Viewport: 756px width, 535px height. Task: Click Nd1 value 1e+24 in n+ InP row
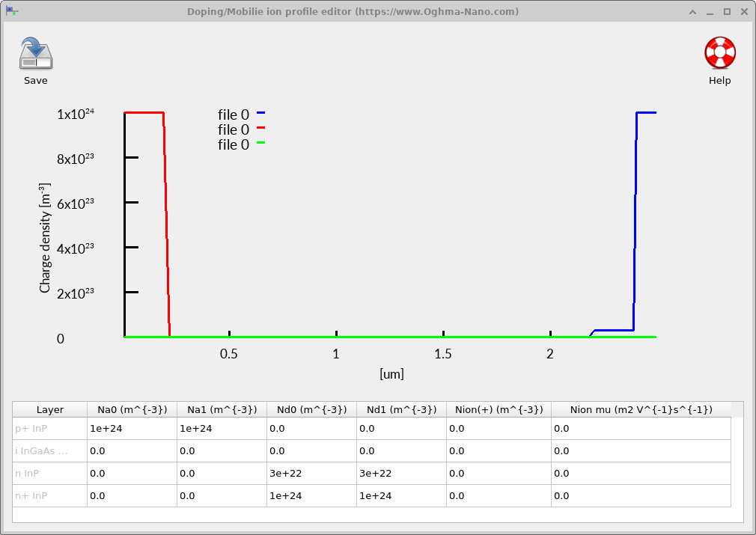(402, 496)
